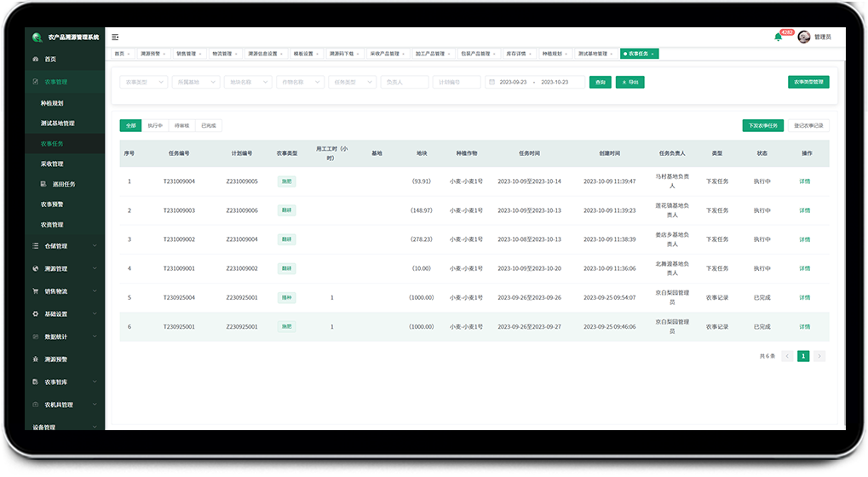Screen dimensions: 868x477
Task: Focus the 计划编号 input field
Action: coord(457,82)
